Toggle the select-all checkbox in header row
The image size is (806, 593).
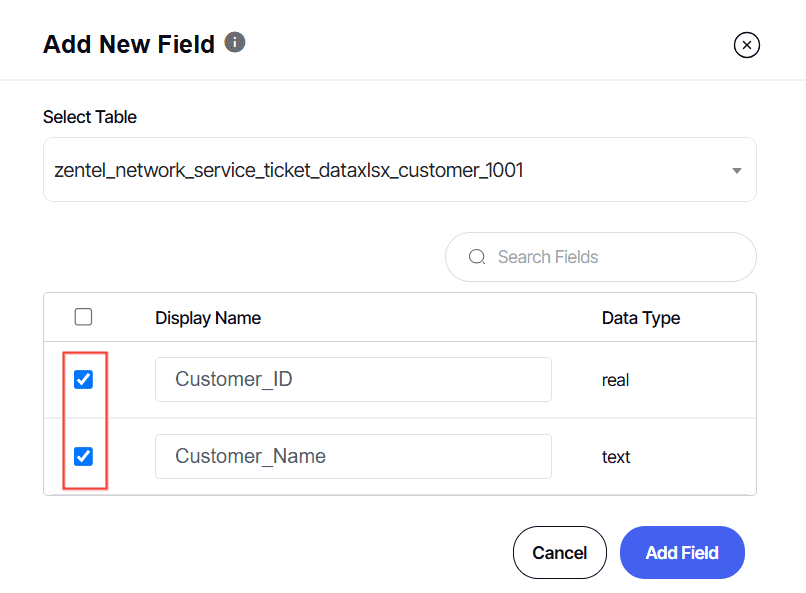click(x=84, y=317)
